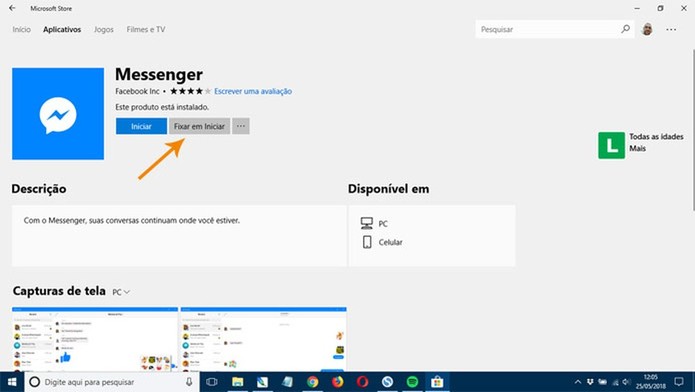695x392 pixels.
Task: Open the Jogos tab
Action: [104, 29]
